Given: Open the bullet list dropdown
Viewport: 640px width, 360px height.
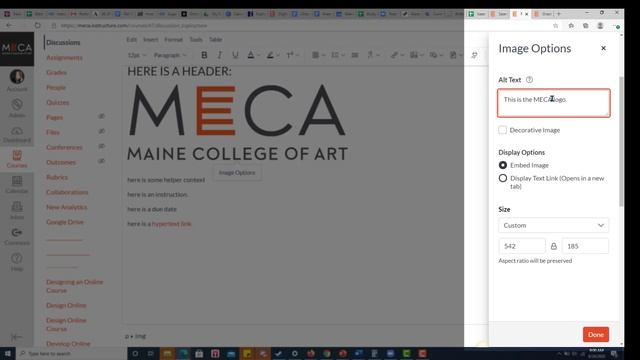Looking at the screenshot, I should (x=338, y=55).
